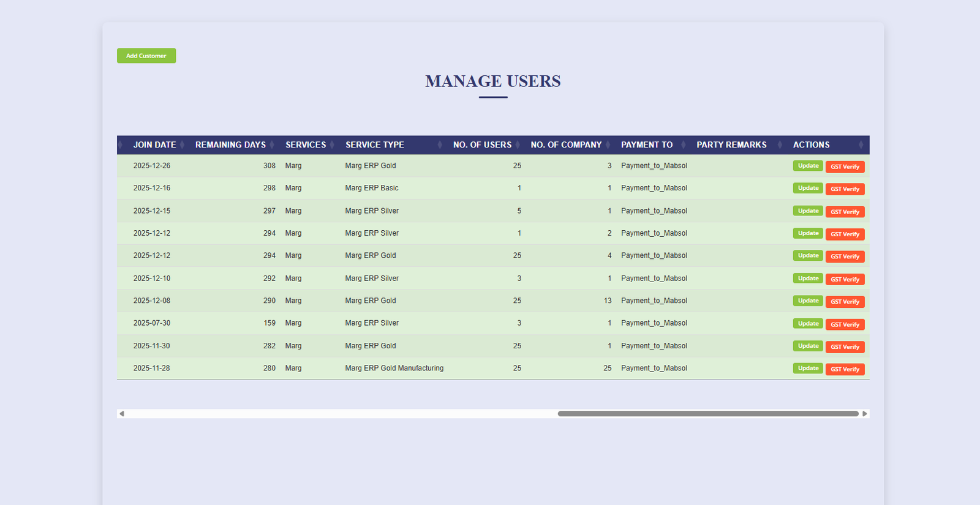Sort table by Join Date column arrow
This screenshot has height=505, width=980.
coord(182,145)
